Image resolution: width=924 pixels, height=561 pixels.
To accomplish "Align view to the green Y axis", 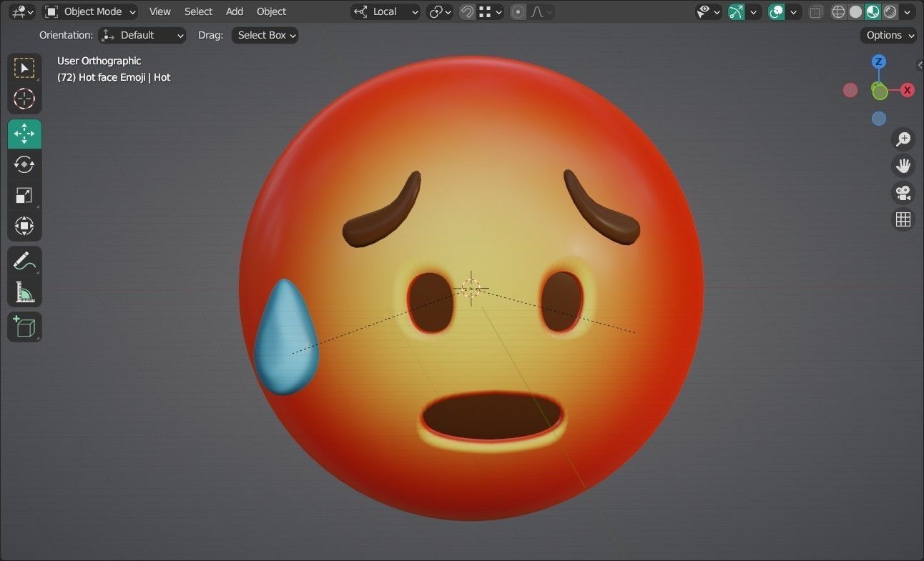I will pos(880,91).
